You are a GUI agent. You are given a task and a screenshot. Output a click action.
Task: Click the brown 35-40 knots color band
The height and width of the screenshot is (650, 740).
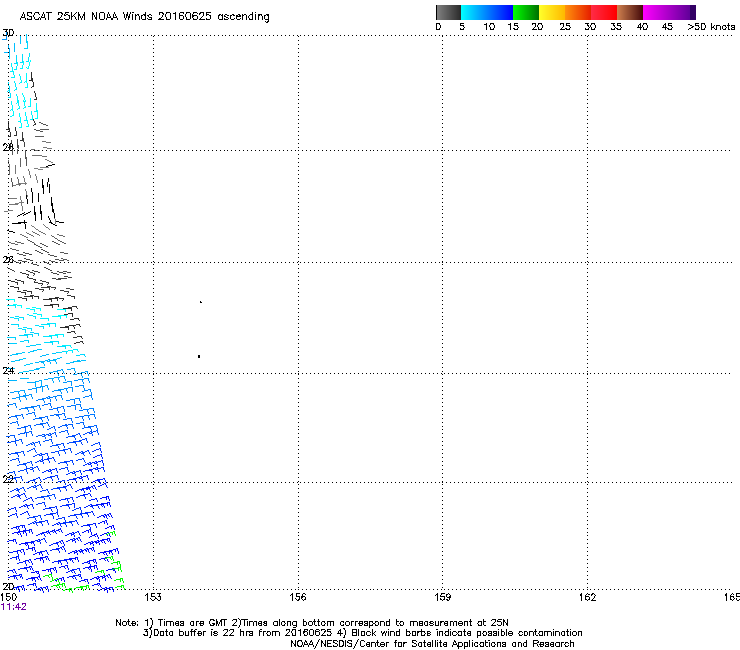[x=630, y=12]
